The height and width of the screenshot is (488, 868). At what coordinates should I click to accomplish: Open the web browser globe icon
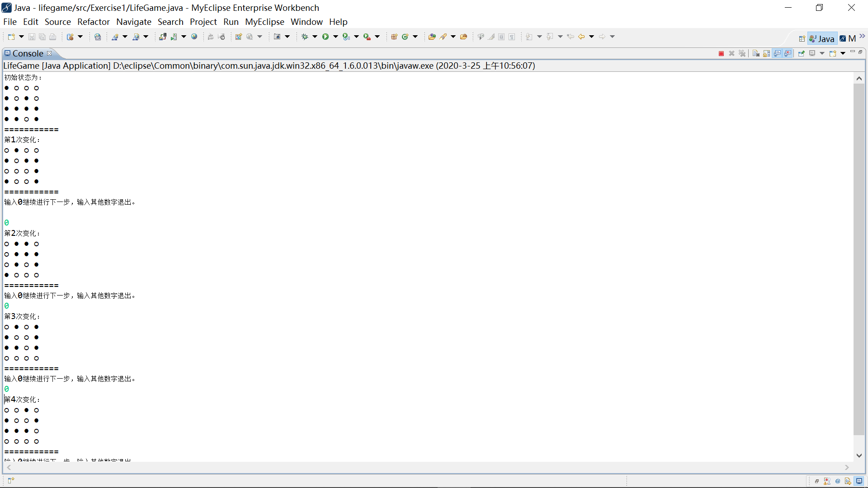click(194, 37)
